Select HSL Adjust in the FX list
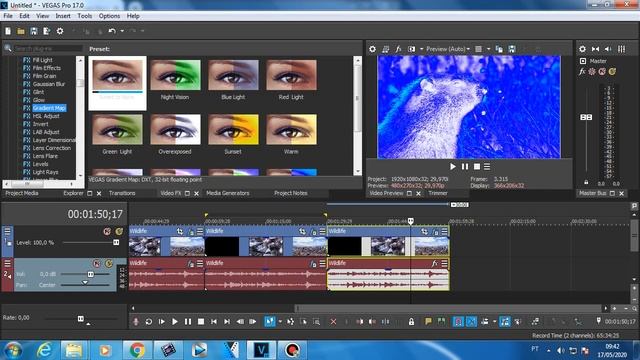 point(46,116)
